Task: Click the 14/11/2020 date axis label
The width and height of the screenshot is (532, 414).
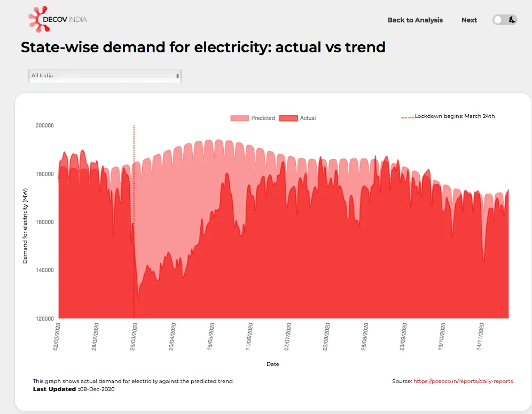Action: pyautogui.click(x=480, y=337)
